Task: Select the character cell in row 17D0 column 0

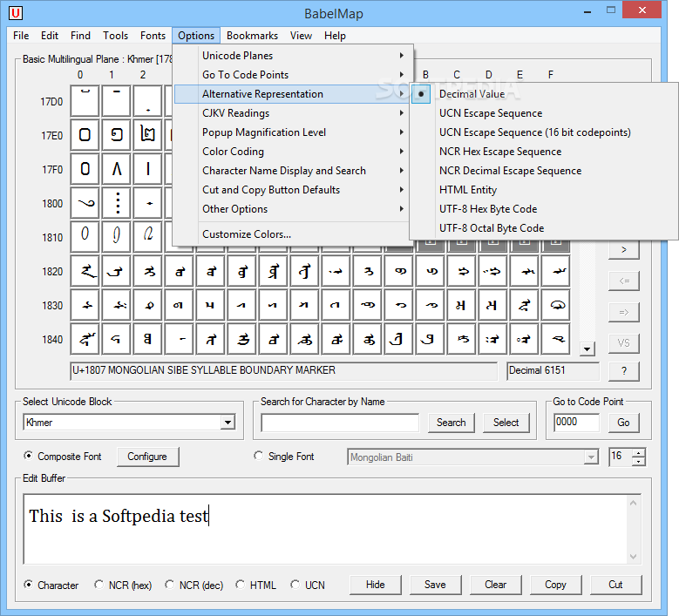Action: [x=85, y=102]
